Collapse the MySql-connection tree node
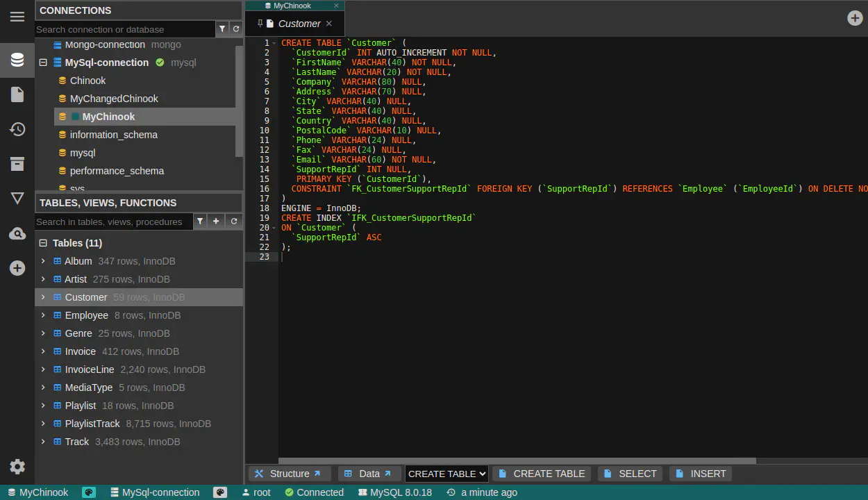The image size is (868, 500). pos(43,62)
